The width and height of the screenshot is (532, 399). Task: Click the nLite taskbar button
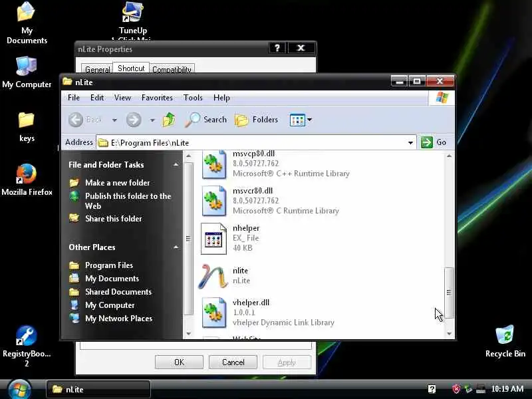click(x=98, y=389)
